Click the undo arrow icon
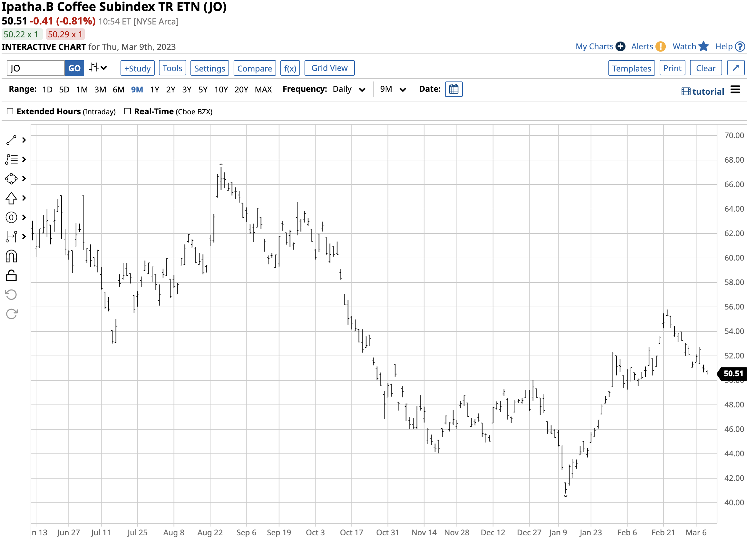 pos(11,295)
